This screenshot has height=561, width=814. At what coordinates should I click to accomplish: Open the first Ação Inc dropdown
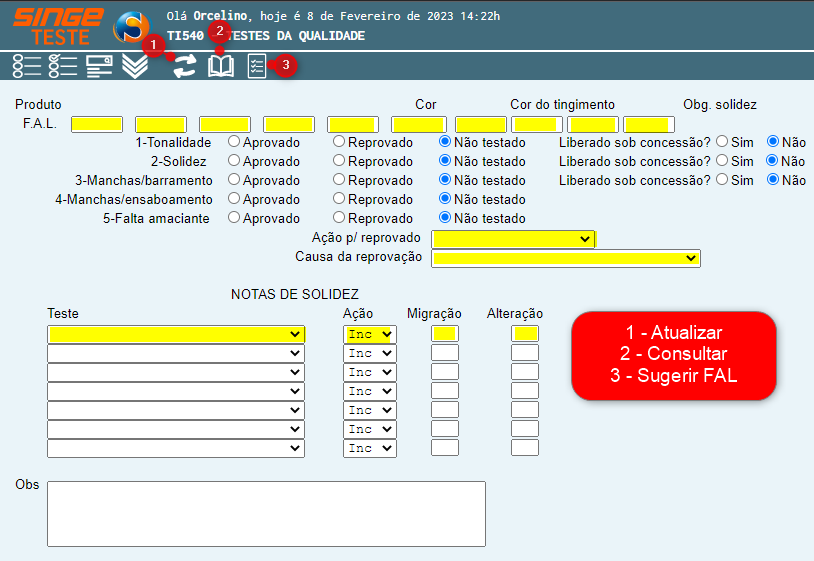click(x=370, y=334)
